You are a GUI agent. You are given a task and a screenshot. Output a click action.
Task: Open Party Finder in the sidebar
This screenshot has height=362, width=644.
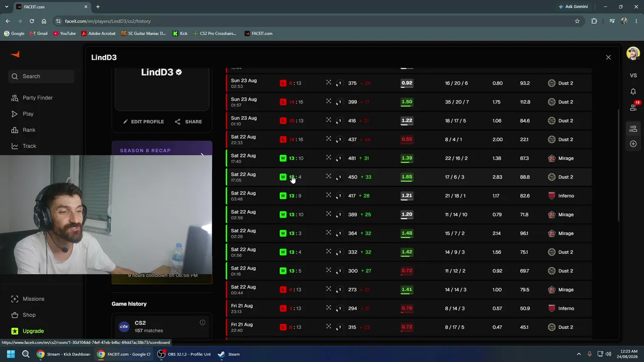point(38,98)
